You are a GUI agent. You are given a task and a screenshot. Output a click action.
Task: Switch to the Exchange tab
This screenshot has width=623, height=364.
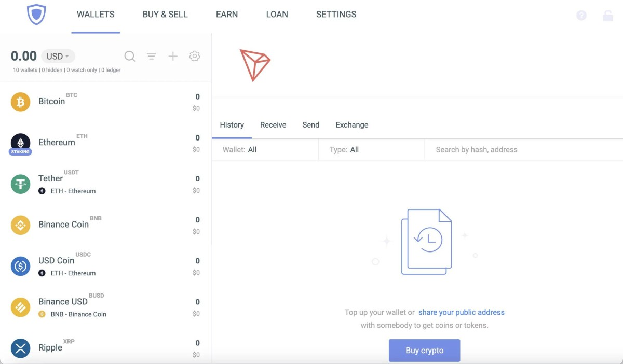[352, 125]
